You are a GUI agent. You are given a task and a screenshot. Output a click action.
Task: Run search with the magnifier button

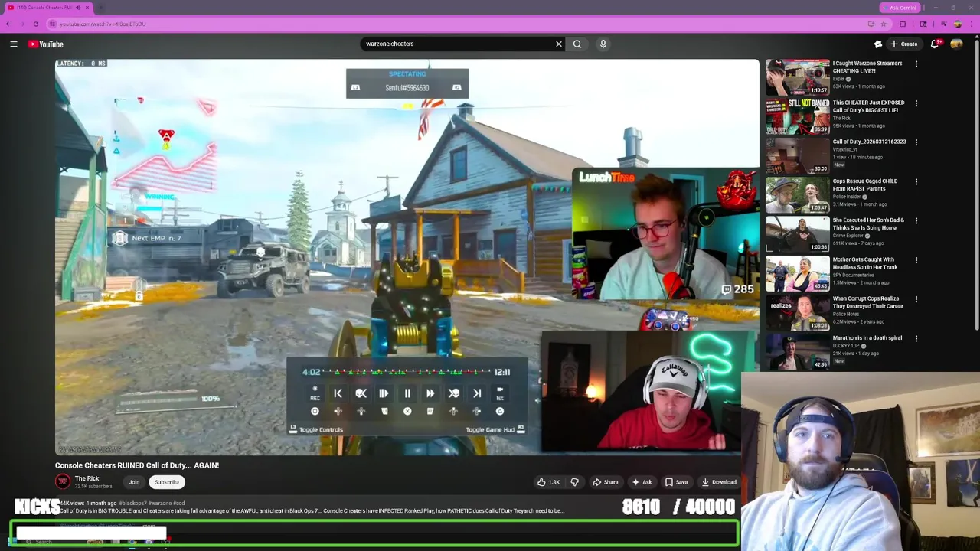577,44
